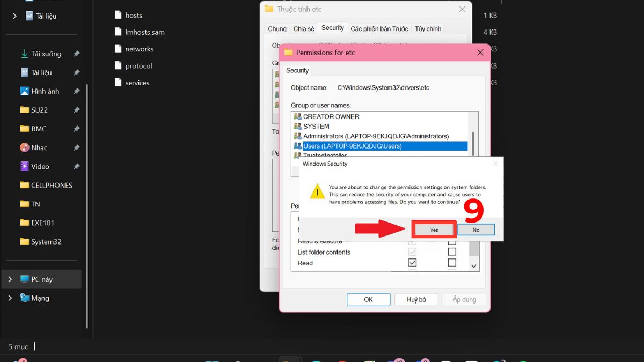Uncheck the Allow box for Read
This screenshot has height=362, width=644.
(412, 263)
